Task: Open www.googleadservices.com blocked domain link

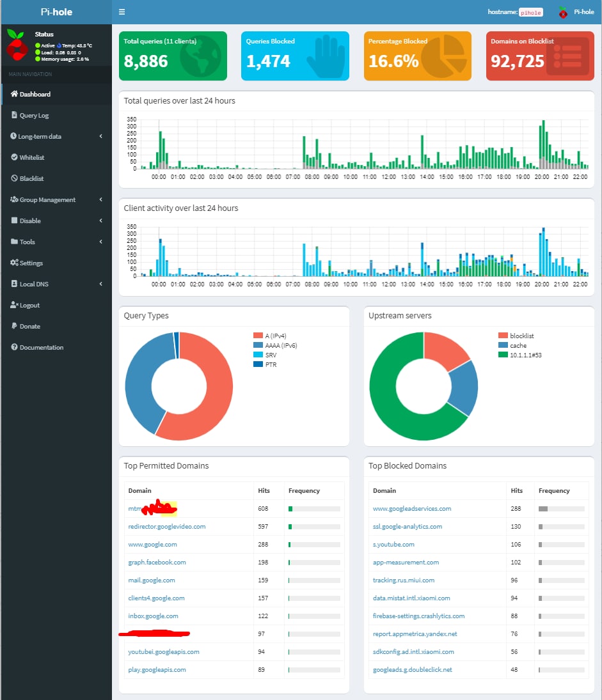Action: click(412, 508)
